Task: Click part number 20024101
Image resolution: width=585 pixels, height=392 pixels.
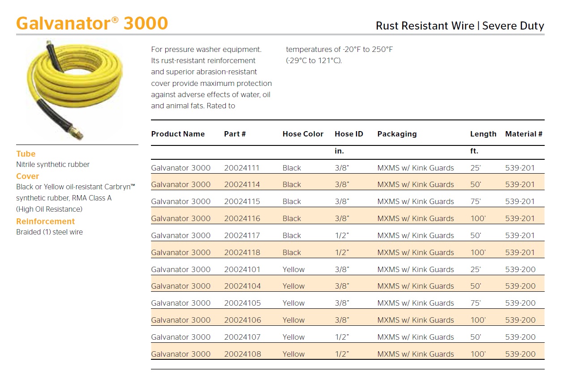Action: [x=242, y=270]
